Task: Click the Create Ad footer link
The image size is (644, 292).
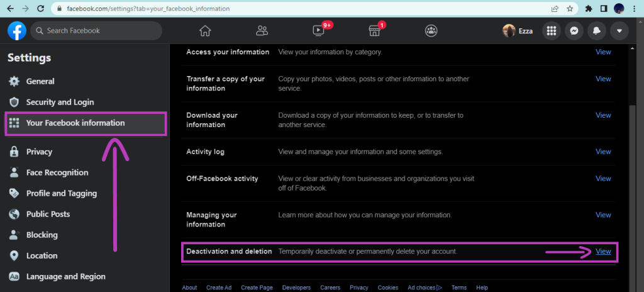Action: (x=219, y=288)
